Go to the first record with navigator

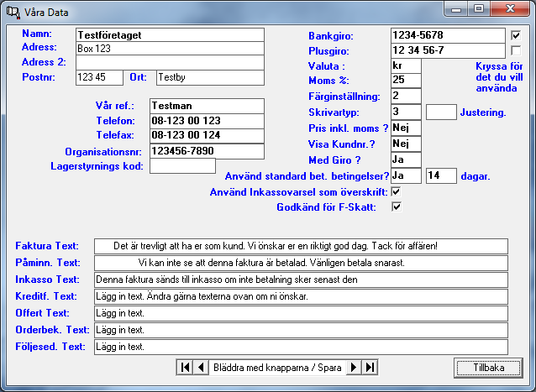185,368
